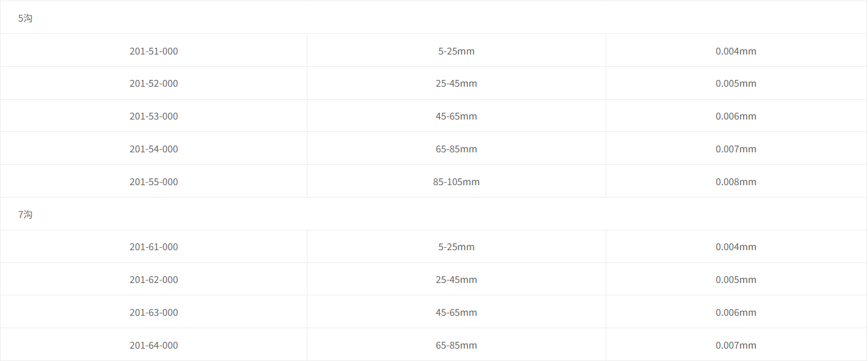Click the 65-85mm range in 201-64-000 row
The height and width of the screenshot is (361, 868).
pyautogui.click(x=456, y=346)
